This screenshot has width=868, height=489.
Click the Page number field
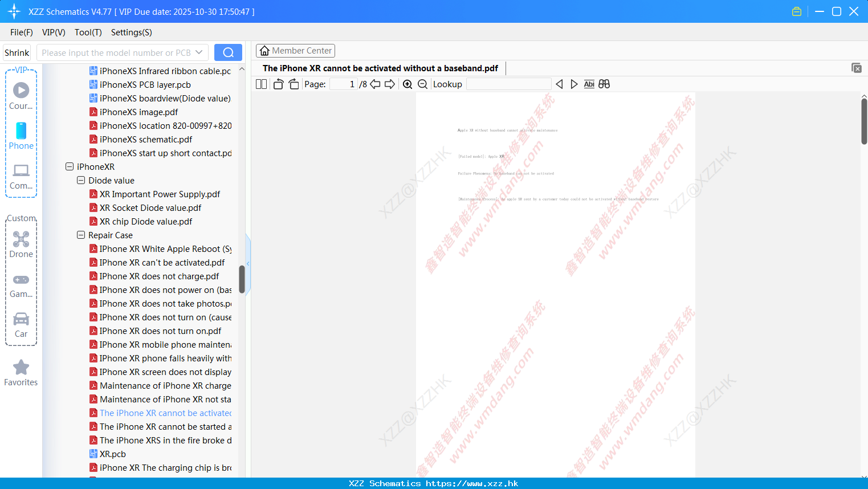pyautogui.click(x=343, y=84)
